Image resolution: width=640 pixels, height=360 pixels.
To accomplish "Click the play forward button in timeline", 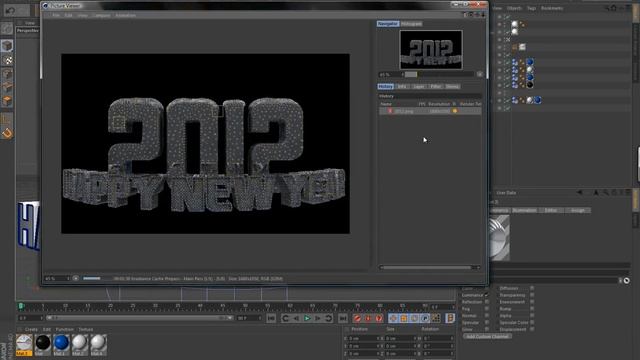I will coord(307,318).
